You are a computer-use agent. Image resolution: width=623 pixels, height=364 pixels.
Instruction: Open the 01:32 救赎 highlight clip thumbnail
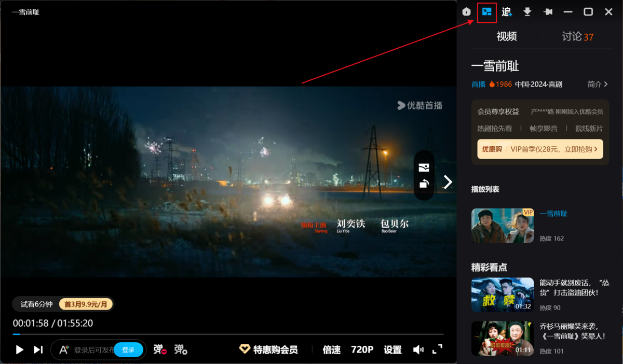[x=502, y=295]
